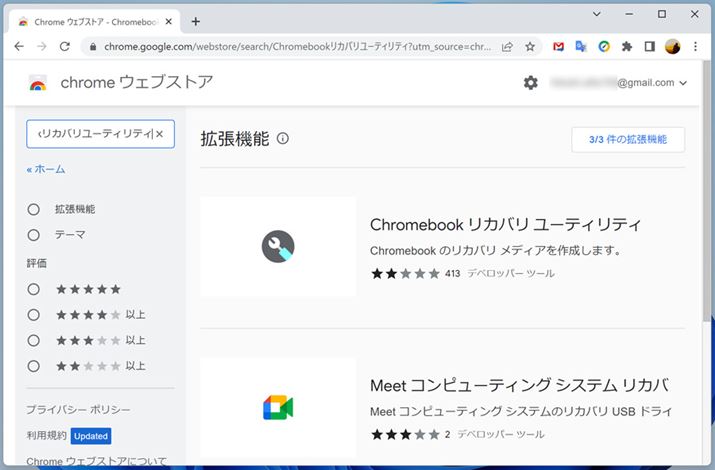
Task: Show info icon next to 拡張機能 heading
Action: point(283,139)
